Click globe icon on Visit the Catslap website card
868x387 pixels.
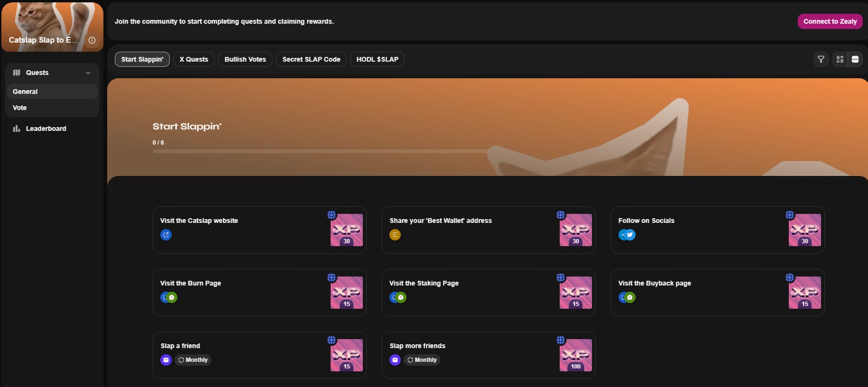(332, 215)
